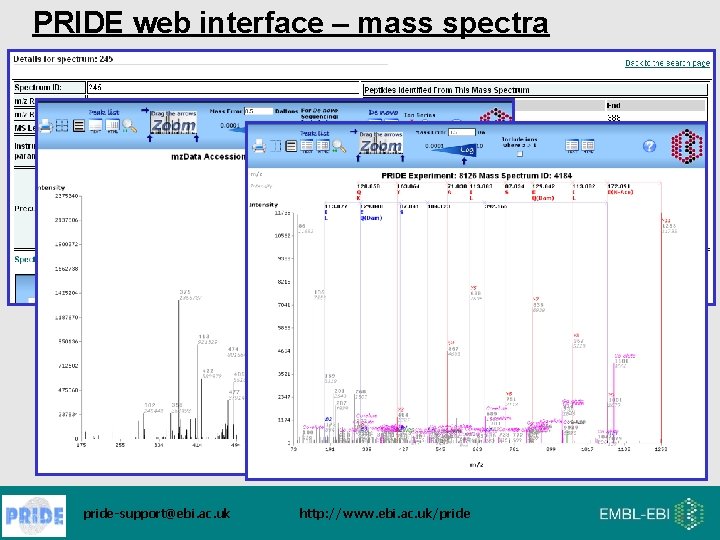Click the grid lines icon in front spectrum window
720x540 pixels.
coord(276,146)
